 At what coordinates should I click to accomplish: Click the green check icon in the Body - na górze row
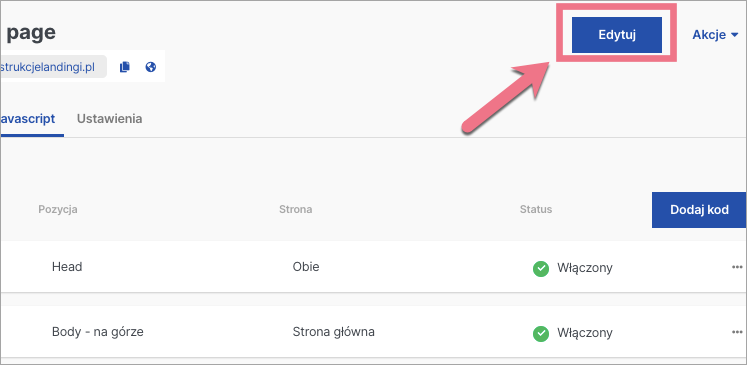540,334
